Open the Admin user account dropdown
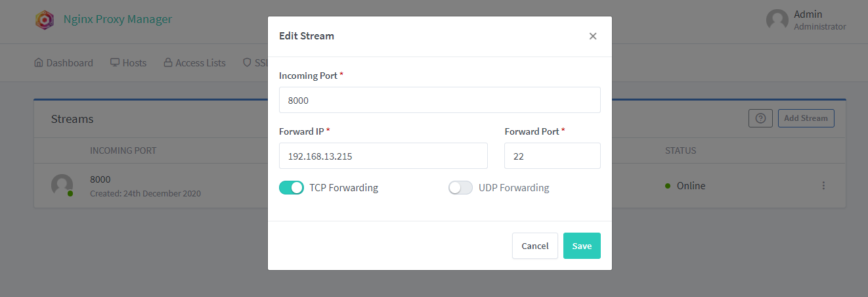The width and height of the screenshot is (868, 297). [x=819, y=20]
